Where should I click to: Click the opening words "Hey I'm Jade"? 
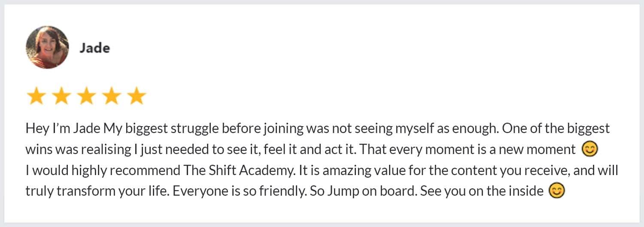pos(64,129)
